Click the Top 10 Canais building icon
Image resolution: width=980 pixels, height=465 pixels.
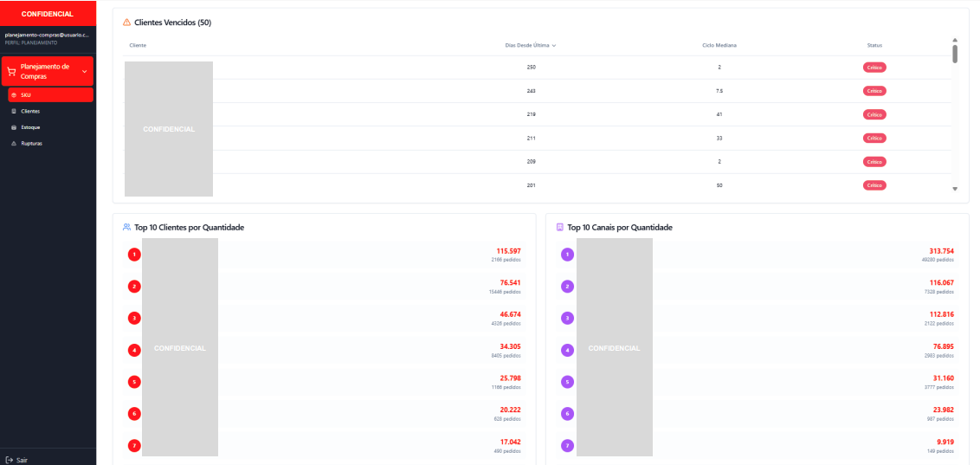(x=560, y=228)
